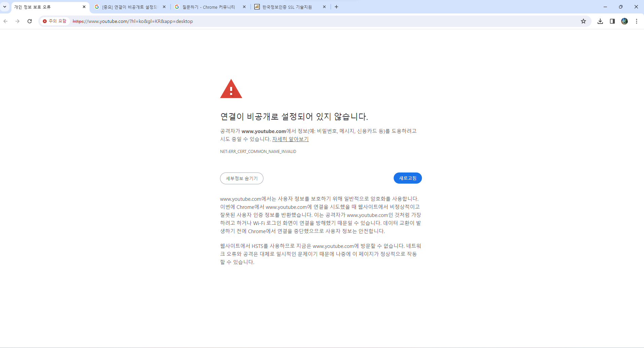Toggle the warning triangle details section
Image resolution: width=644 pixels, height=348 pixels.
(231, 89)
